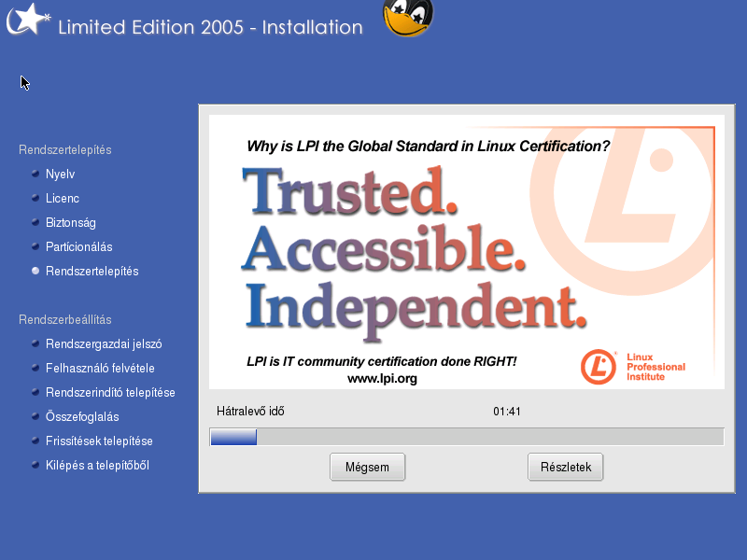Select Rendszergazdai jelszó step
This screenshot has height=560, width=747.
click(x=104, y=343)
